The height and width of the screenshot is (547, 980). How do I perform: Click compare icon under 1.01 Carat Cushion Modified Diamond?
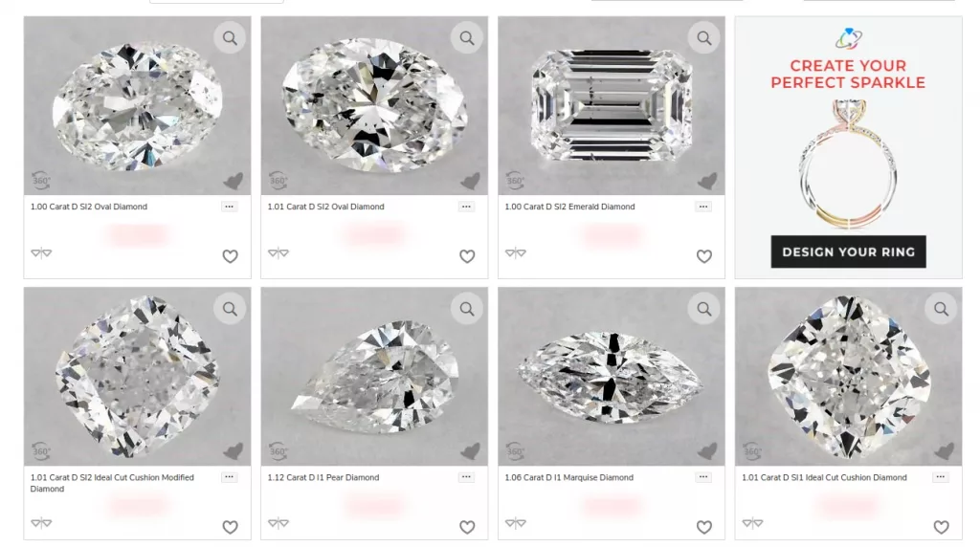(41, 523)
